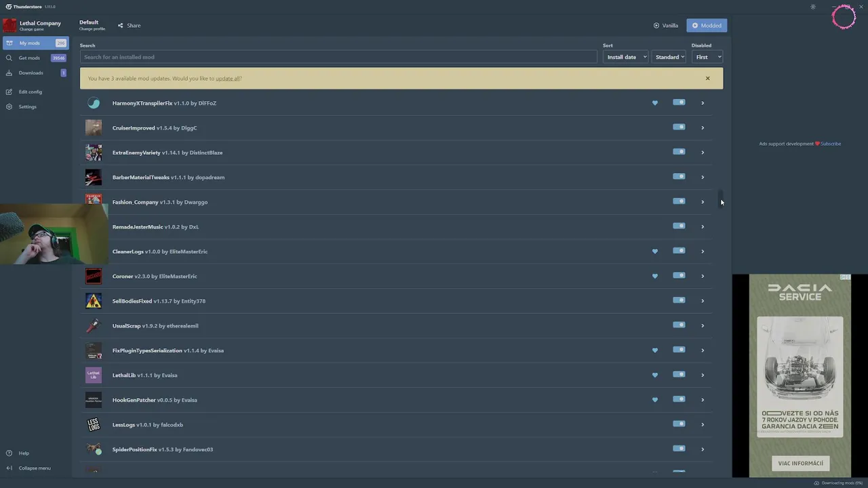The height and width of the screenshot is (488, 868).
Task: Click the LethalLib purple icon
Action: click(94, 375)
